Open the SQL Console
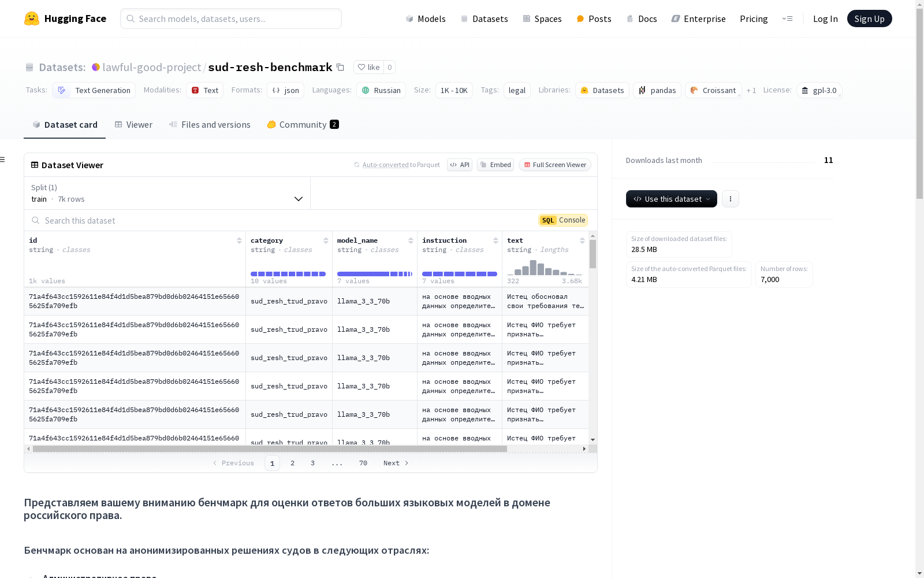The height and width of the screenshot is (578, 924). click(563, 220)
